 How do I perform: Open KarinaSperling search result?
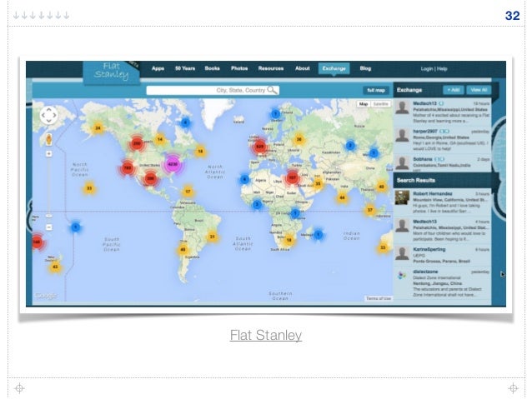point(443,255)
